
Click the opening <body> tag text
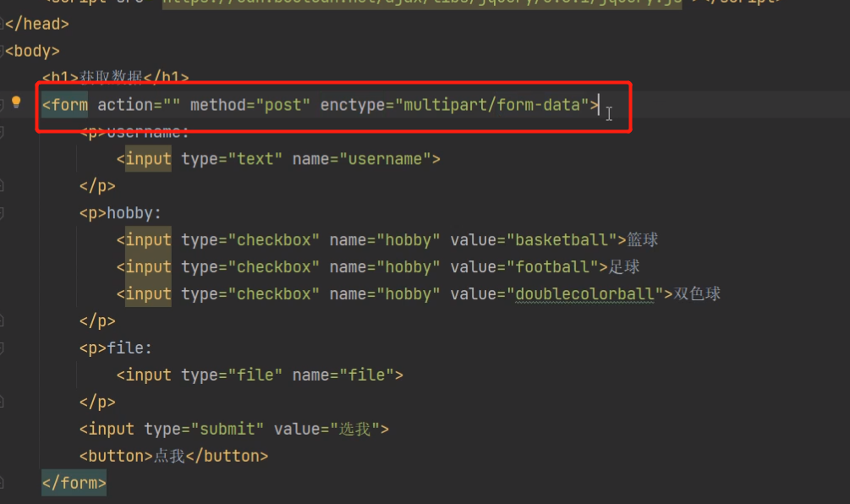pyautogui.click(x=32, y=51)
